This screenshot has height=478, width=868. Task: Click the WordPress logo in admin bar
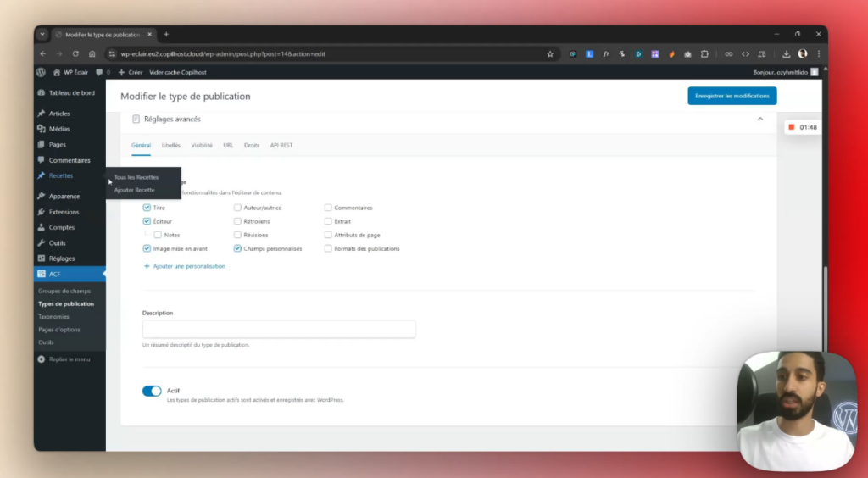point(41,72)
